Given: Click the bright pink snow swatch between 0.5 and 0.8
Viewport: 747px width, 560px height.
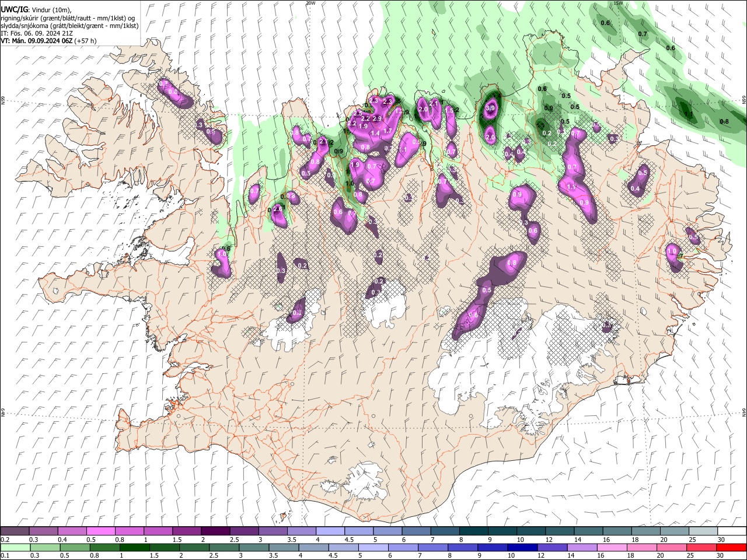Looking at the screenshot, I should click(100, 531).
